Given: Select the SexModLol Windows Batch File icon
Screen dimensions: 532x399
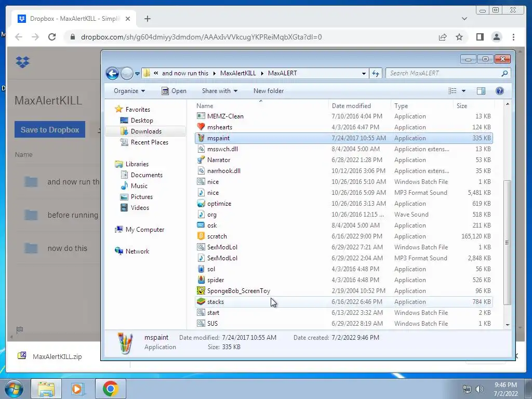Looking at the screenshot, I should (201, 247).
